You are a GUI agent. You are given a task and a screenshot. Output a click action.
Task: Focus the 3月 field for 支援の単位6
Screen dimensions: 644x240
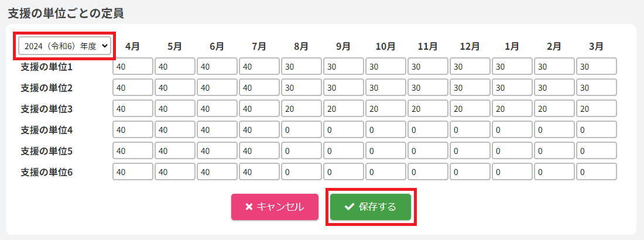click(x=597, y=172)
